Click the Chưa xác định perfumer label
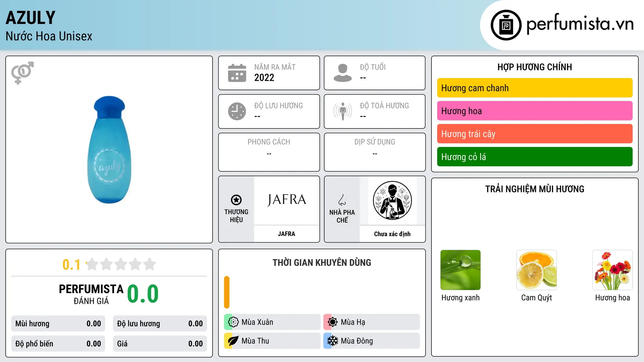The width and height of the screenshot is (644, 362). pyautogui.click(x=392, y=234)
